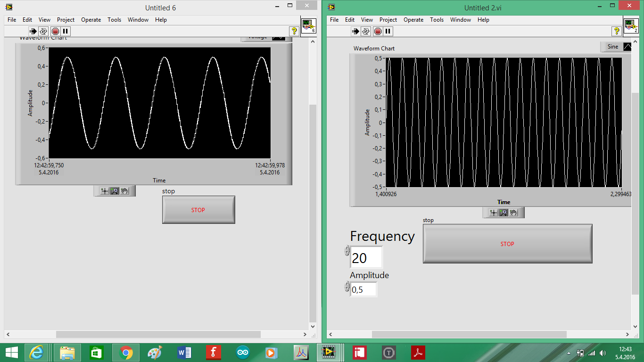This screenshot has height=362, width=644.
Task: Click Run arrow in Untitled 6 toolbar
Action: click(33, 31)
